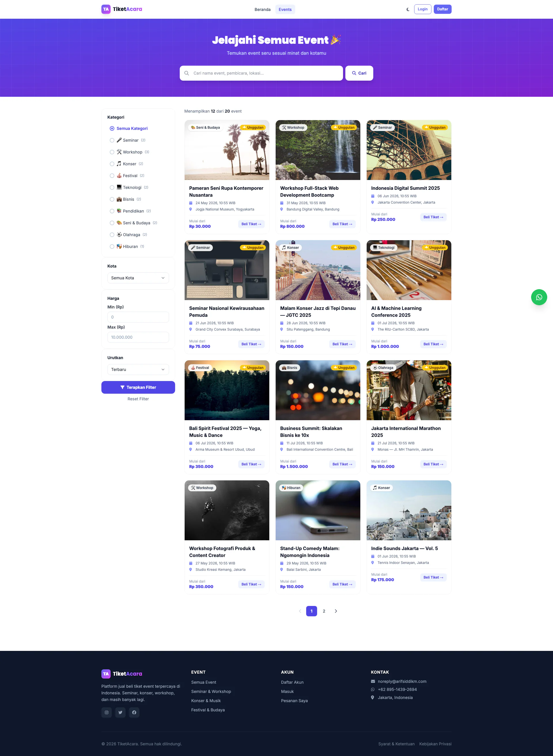Click current page 1 in pagination

(x=311, y=611)
